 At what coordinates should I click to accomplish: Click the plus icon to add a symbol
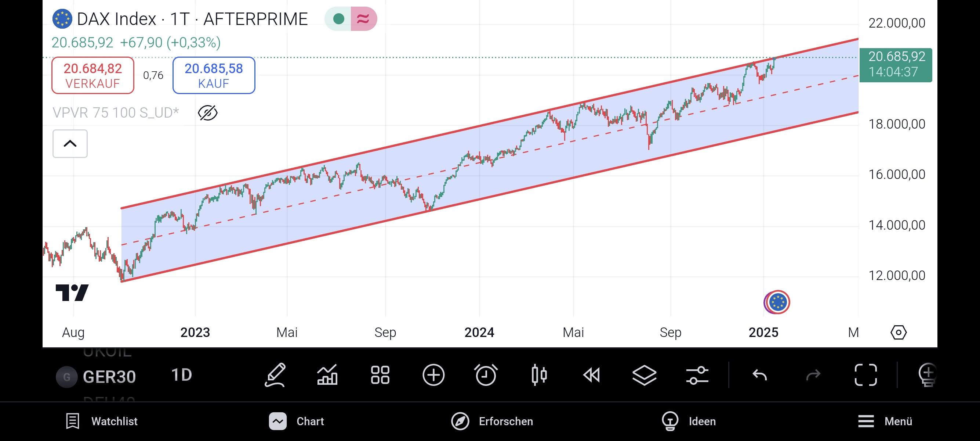(x=434, y=375)
